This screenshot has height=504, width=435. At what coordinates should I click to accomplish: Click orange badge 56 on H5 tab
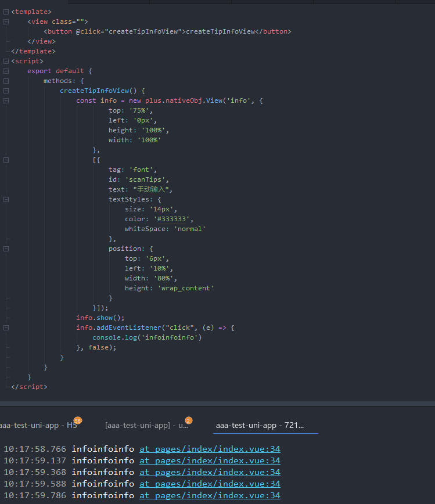[78, 420]
